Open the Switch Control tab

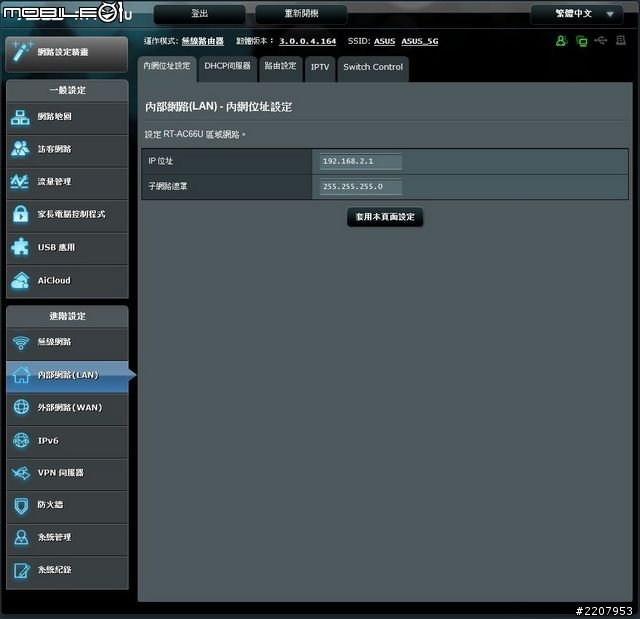point(372,67)
